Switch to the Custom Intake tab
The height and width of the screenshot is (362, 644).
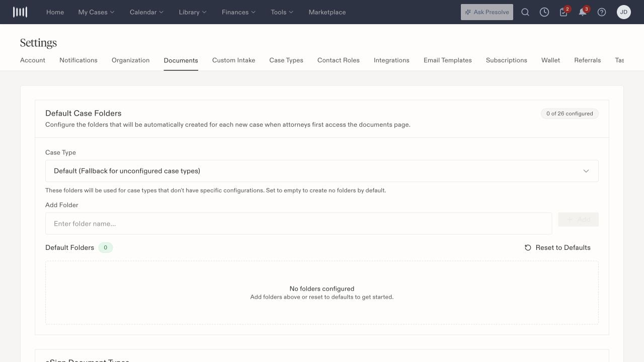click(233, 60)
